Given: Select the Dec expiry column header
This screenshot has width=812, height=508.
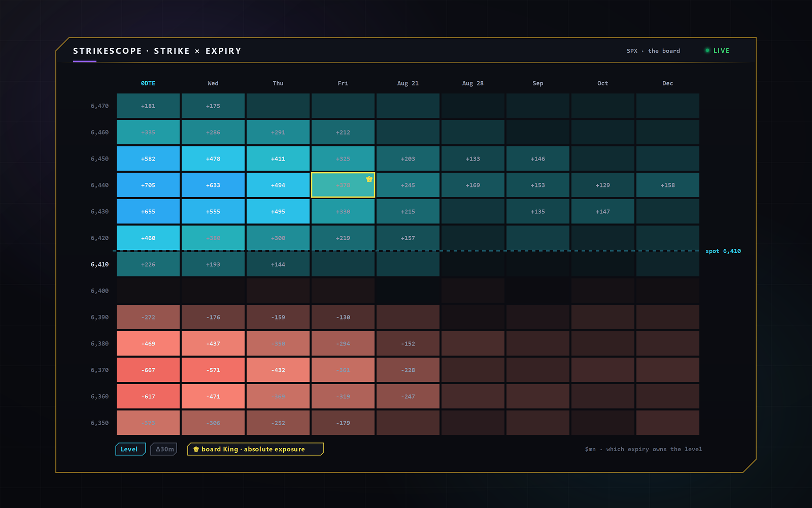Looking at the screenshot, I should (x=668, y=83).
